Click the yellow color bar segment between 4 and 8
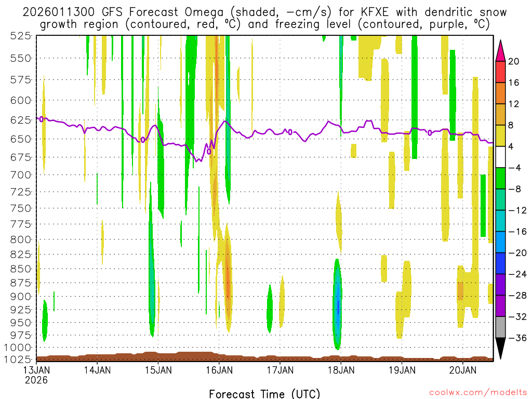This screenshot has width=532, height=399. (x=500, y=136)
